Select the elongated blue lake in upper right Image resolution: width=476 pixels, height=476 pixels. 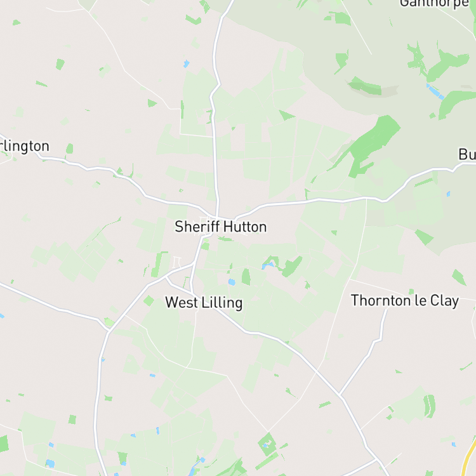tap(435, 91)
